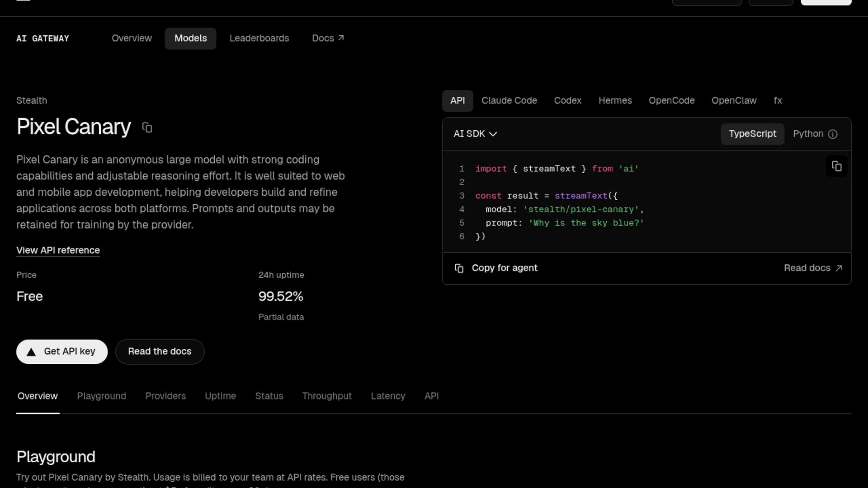
Task: Click the 'Why is the sky blue?' prompt string
Action: (x=586, y=223)
